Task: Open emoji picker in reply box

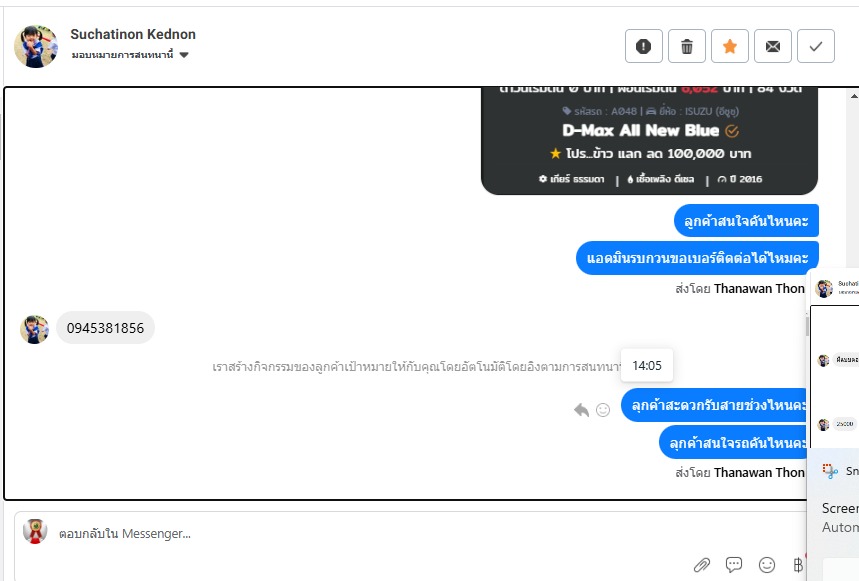Action: click(766, 565)
